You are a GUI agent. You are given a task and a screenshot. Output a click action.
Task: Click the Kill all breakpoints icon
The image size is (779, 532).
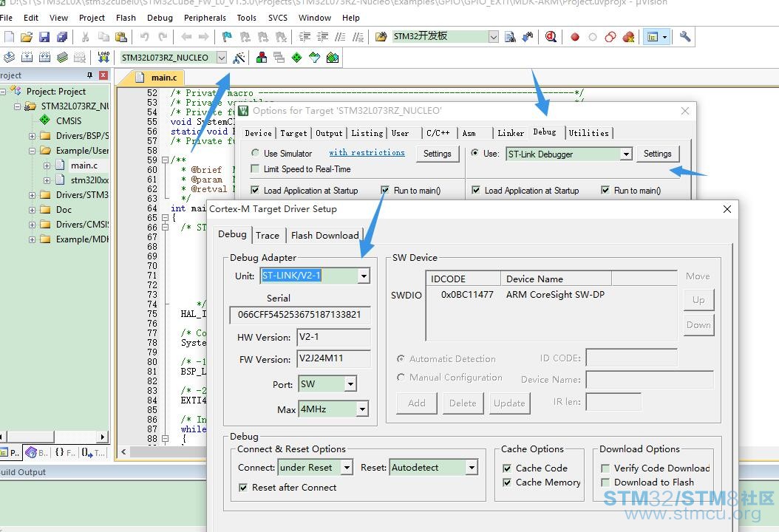pos(628,37)
